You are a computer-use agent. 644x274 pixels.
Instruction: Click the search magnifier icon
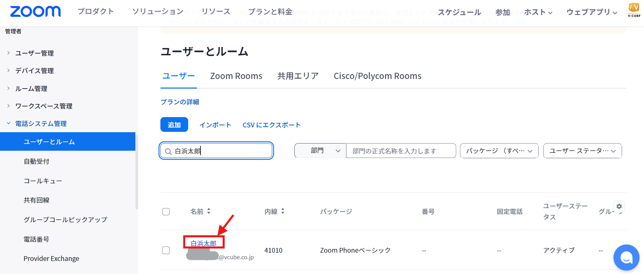[168, 151]
